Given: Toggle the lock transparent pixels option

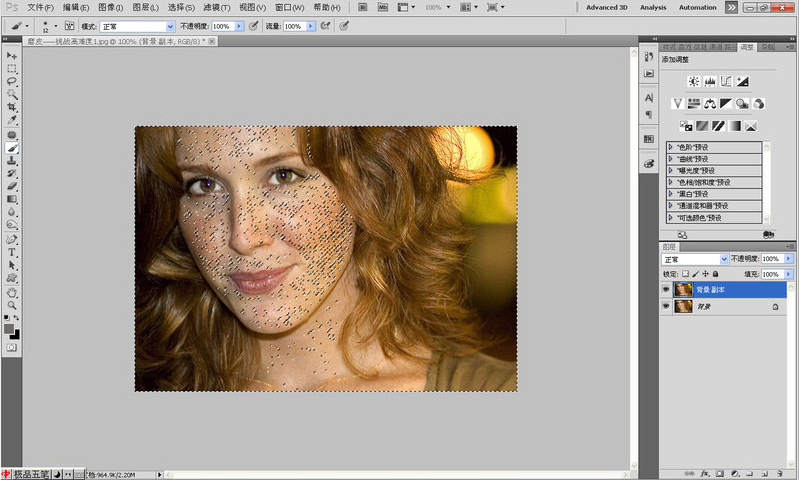Looking at the screenshot, I should (685, 273).
